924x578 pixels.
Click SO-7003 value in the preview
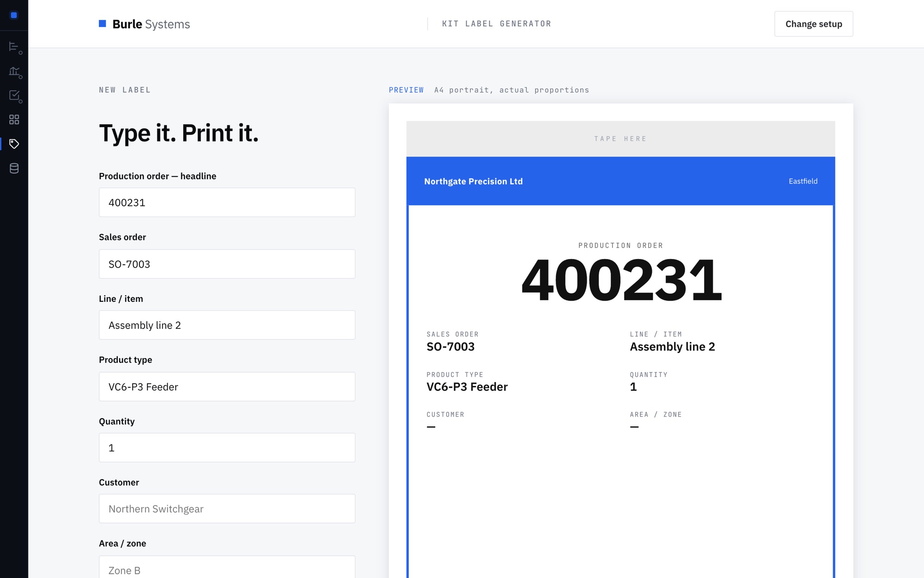(450, 347)
